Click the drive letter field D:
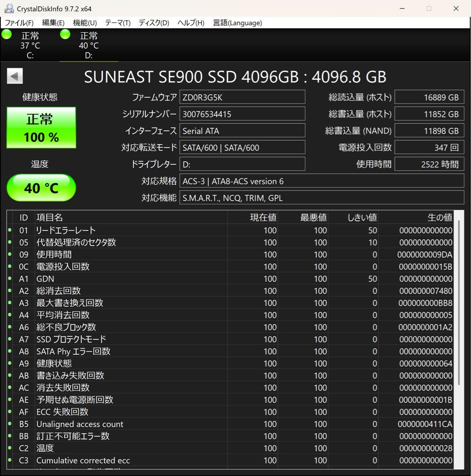471x476 pixels. click(242, 164)
